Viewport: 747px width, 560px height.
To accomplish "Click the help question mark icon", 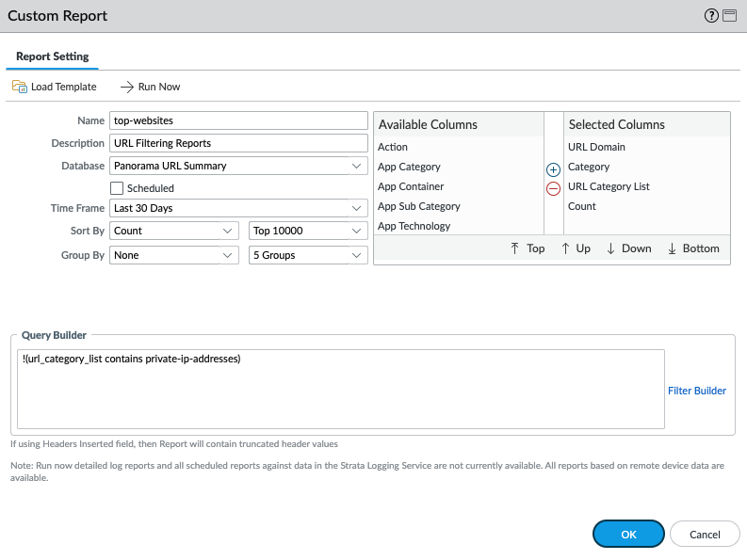I will pyautogui.click(x=711, y=16).
